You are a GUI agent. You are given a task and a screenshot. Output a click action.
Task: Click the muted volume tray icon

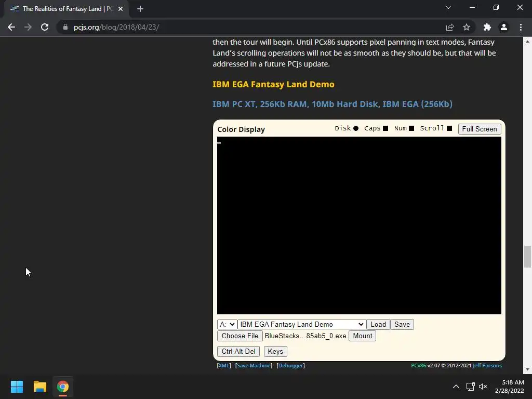(483, 387)
